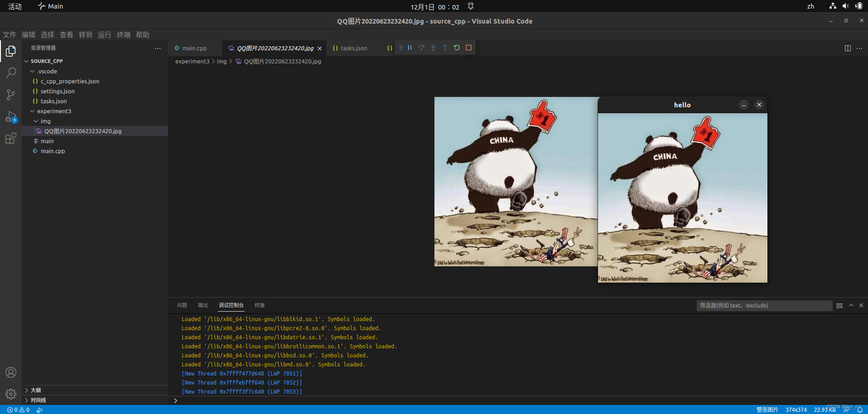Expand the 时间线 timeline section

pyautogui.click(x=95, y=400)
